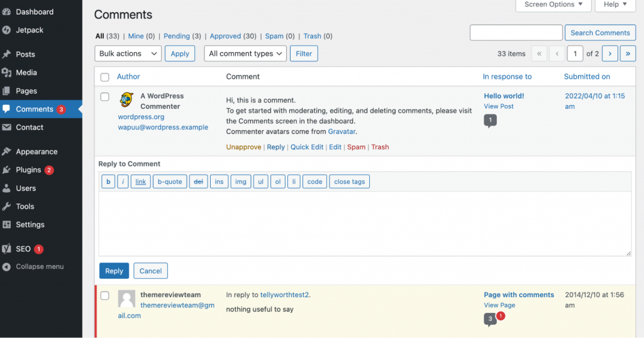Click the comment count bubble for Hello world!

[490, 121]
